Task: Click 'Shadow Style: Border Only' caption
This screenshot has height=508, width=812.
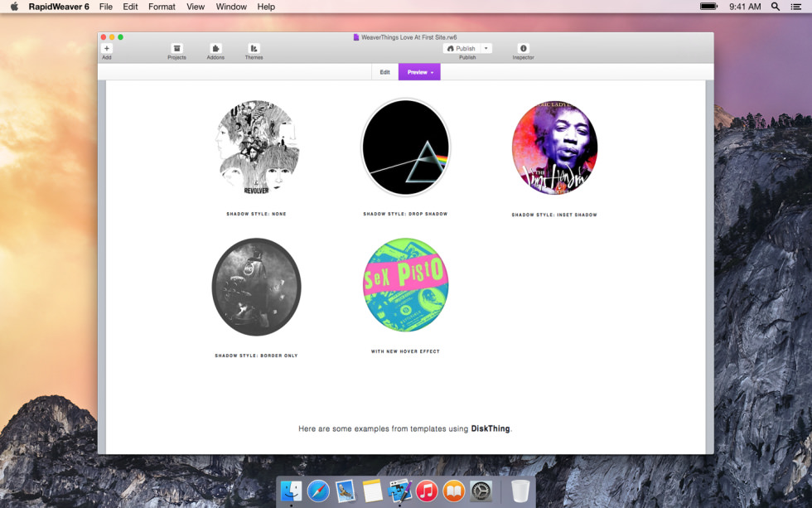Action: click(256, 356)
